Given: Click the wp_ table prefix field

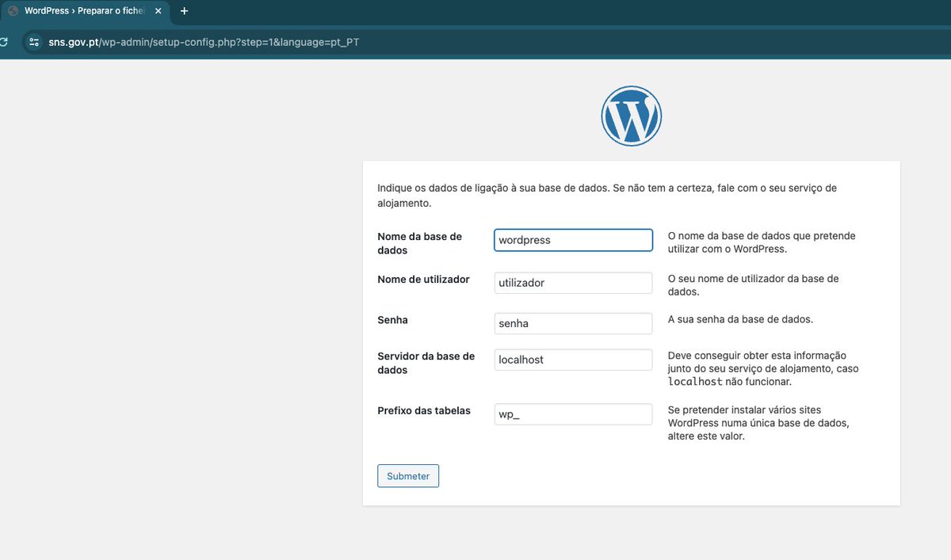Looking at the screenshot, I should pos(573,414).
